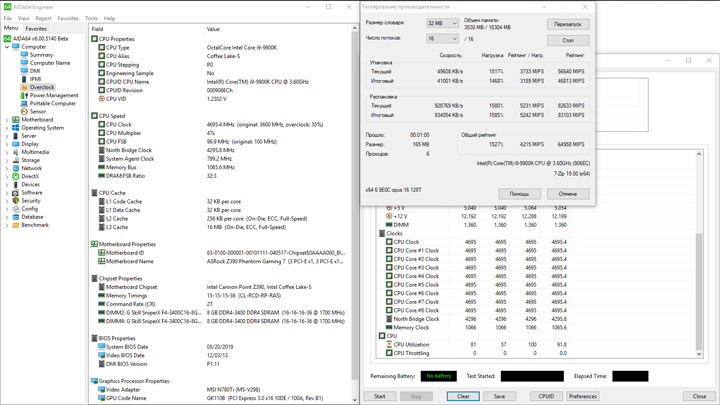This screenshot has width=720, height=405.
Task: Click the CPU Utilization hourglass icon
Action: 389,344
